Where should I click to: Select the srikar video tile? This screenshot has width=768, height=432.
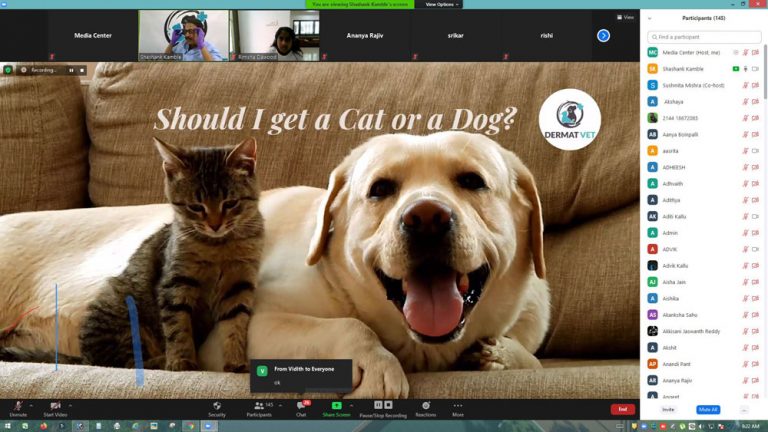456,35
